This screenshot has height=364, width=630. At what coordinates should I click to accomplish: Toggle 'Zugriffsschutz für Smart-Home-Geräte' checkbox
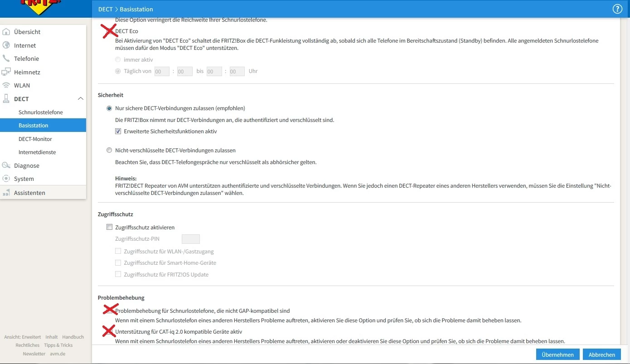tap(118, 262)
